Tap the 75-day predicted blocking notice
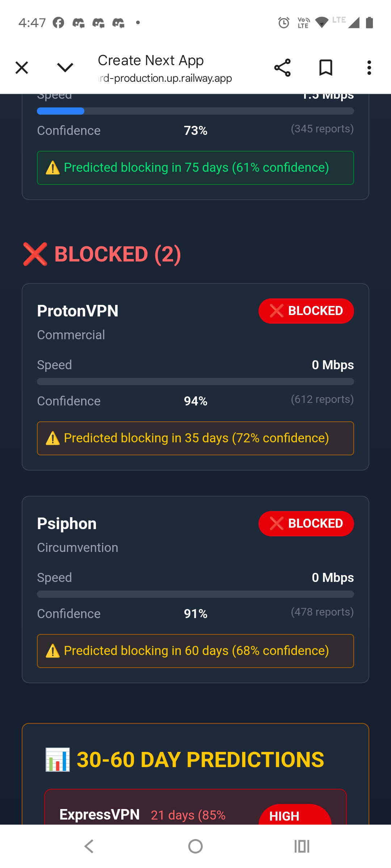 tap(195, 168)
